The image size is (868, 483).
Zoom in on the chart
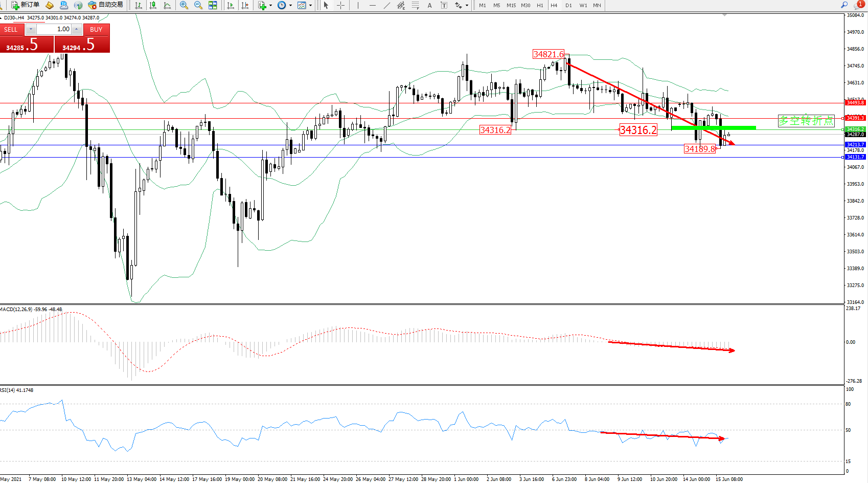184,5
